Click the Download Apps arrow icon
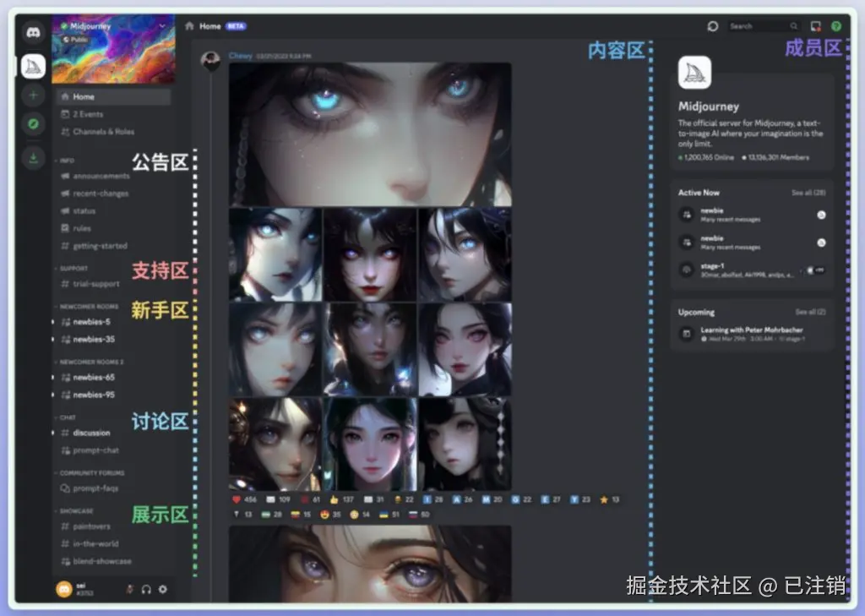Image resolution: width=865 pixels, height=616 pixels. pos(33,159)
